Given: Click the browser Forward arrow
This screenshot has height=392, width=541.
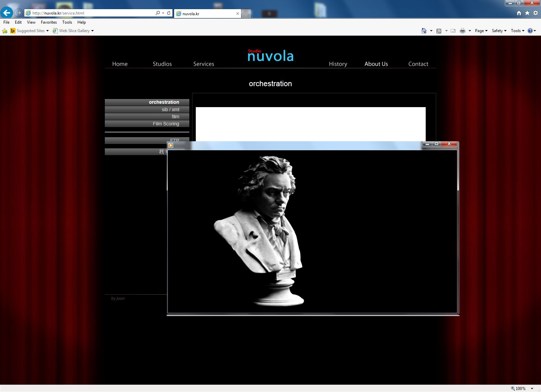Looking at the screenshot, I should [x=19, y=13].
